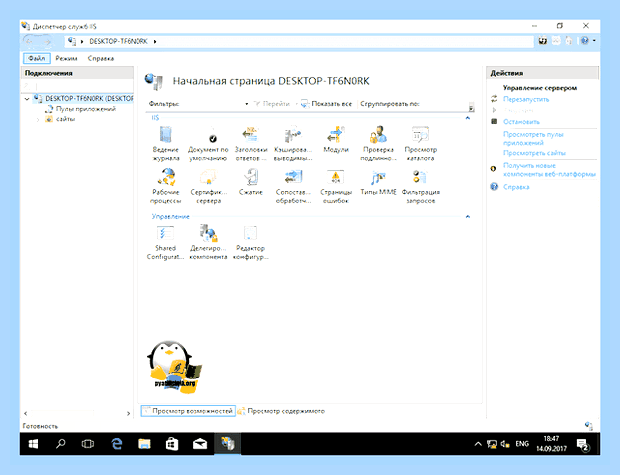The width and height of the screenshot is (620, 475).
Task: Click the Справка help icon in toolbar
Action: (584, 41)
